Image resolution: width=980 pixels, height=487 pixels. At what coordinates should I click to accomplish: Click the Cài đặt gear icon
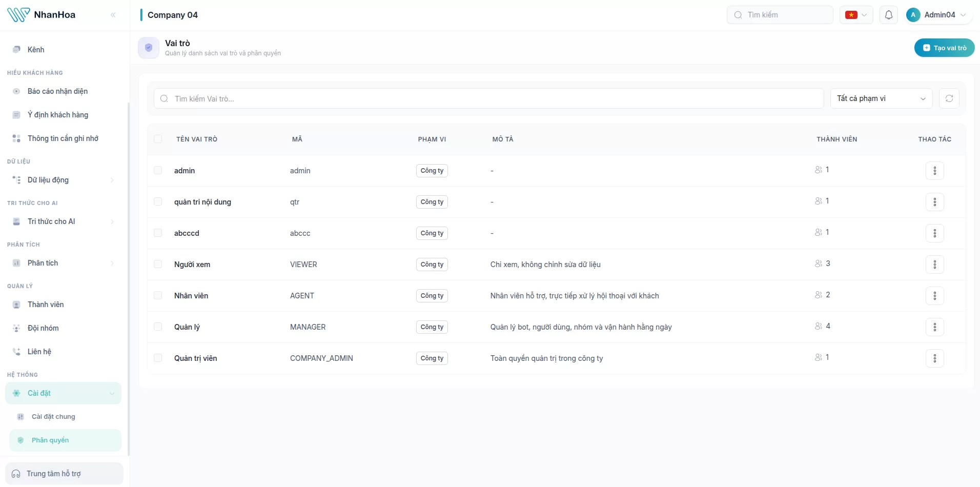coord(16,393)
